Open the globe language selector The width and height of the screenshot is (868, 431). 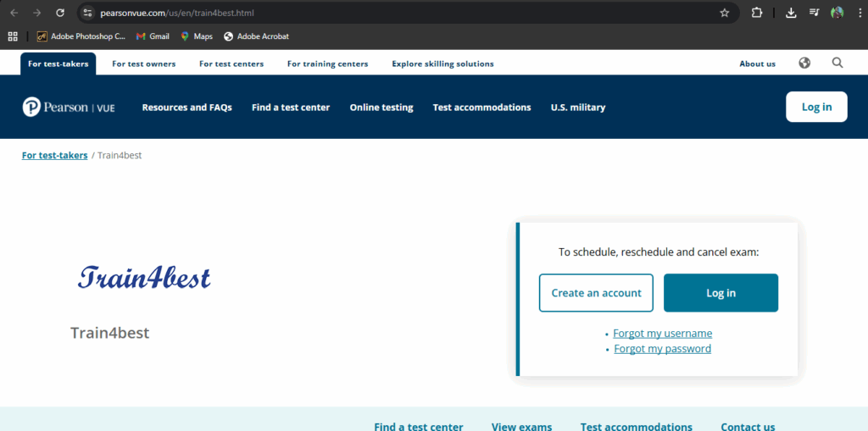tap(804, 64)
